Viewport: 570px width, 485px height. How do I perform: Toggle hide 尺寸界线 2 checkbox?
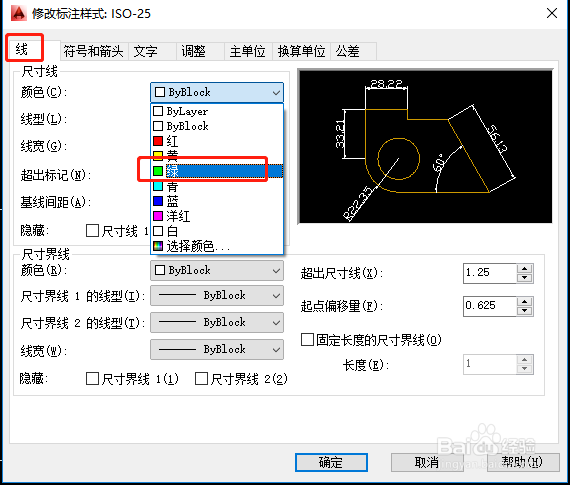tap(201, 378)
